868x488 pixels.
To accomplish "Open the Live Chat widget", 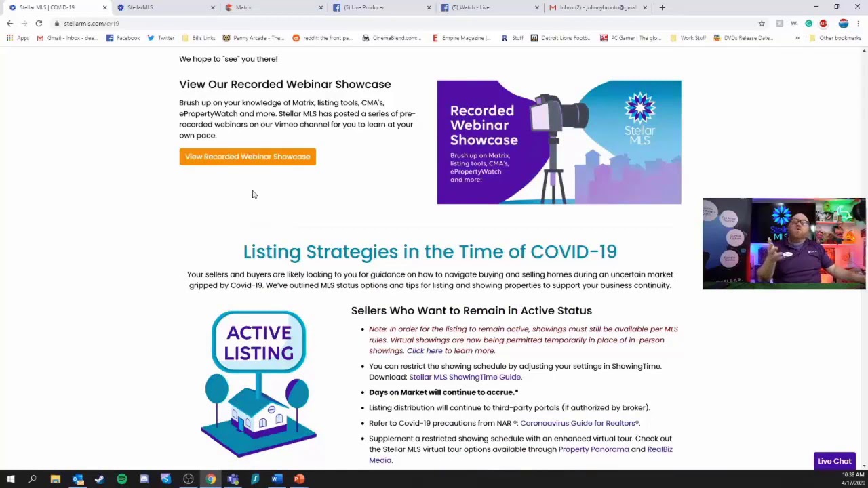I will 834,461.
